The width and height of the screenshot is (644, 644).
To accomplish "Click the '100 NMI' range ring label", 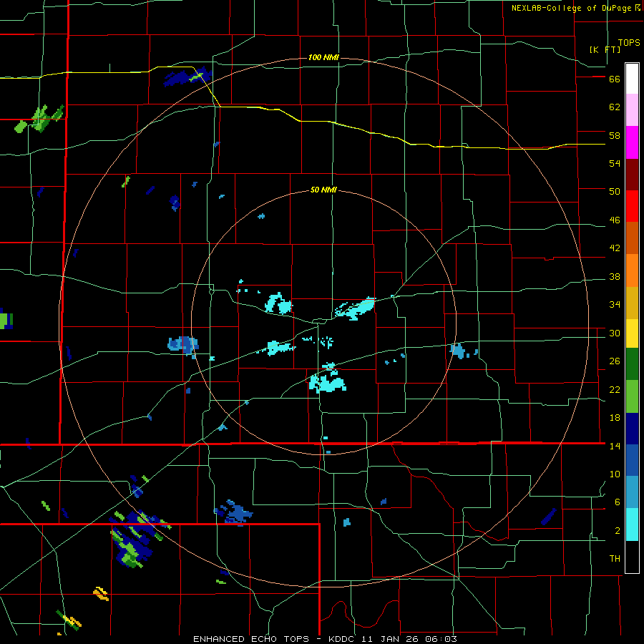I will click(x=323, y=57).
